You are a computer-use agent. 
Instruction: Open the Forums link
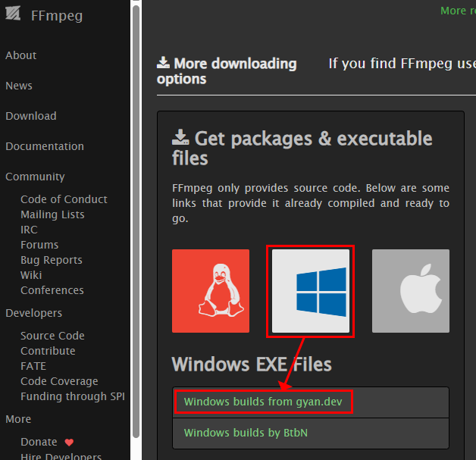point(39,245)
